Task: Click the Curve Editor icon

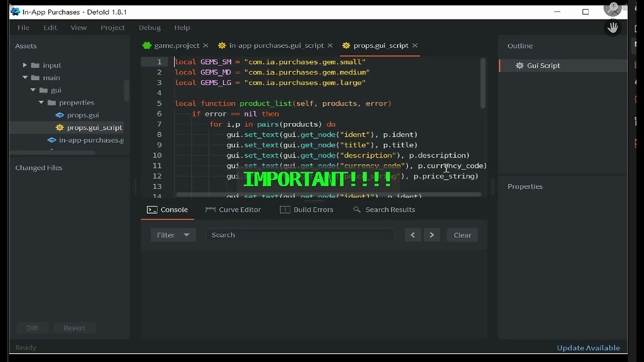Action: [x=211, y=210]
